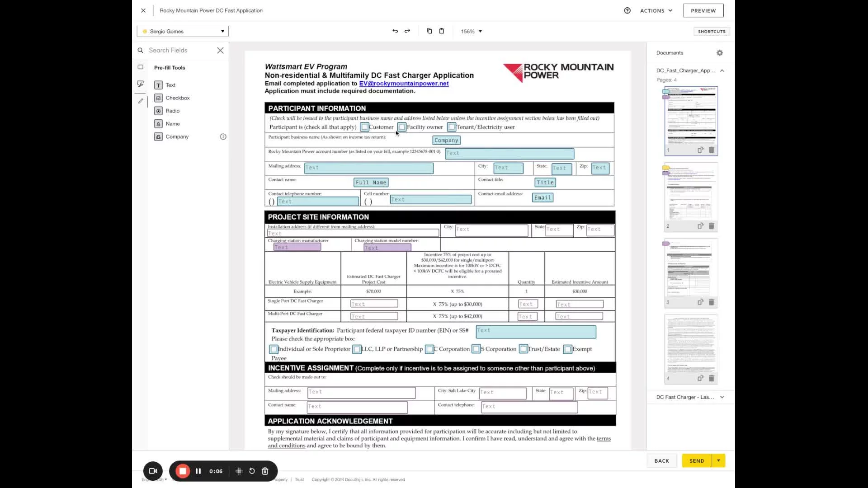
Task: Toggle the camera in the recording bar
Action: click(153, 471)
